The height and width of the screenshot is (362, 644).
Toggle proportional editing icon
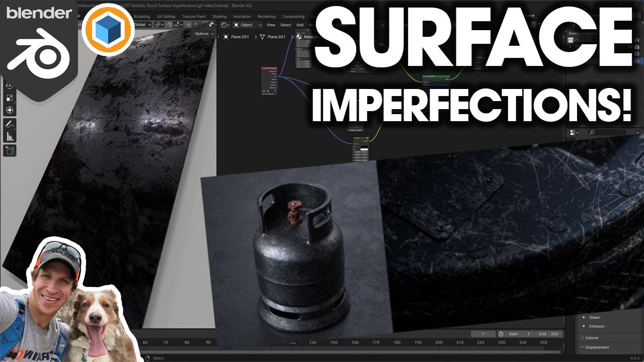click(x=189, y=25)
